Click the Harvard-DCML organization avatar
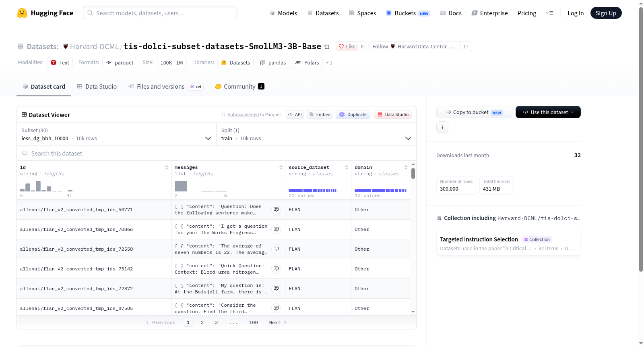Viewport: 644px width, 347px height. 66,47
